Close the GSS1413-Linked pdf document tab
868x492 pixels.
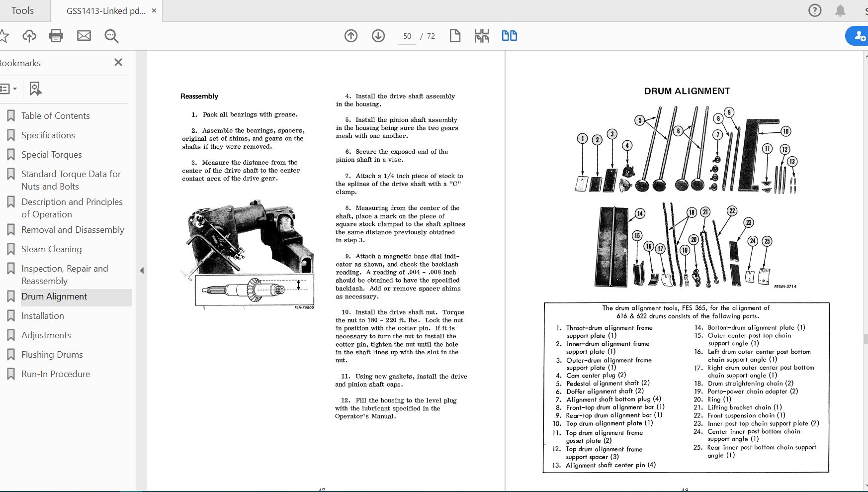pos(154,10)
